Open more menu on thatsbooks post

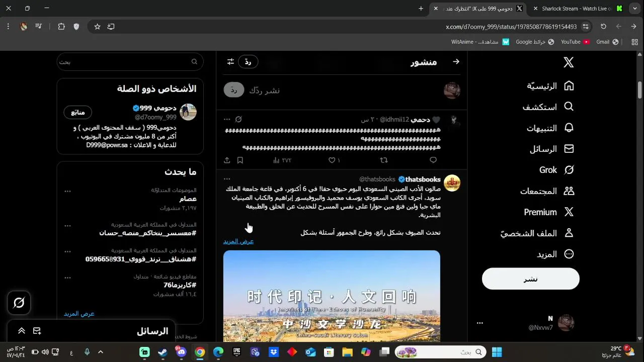pyautogui.click(x=227, y=179)
